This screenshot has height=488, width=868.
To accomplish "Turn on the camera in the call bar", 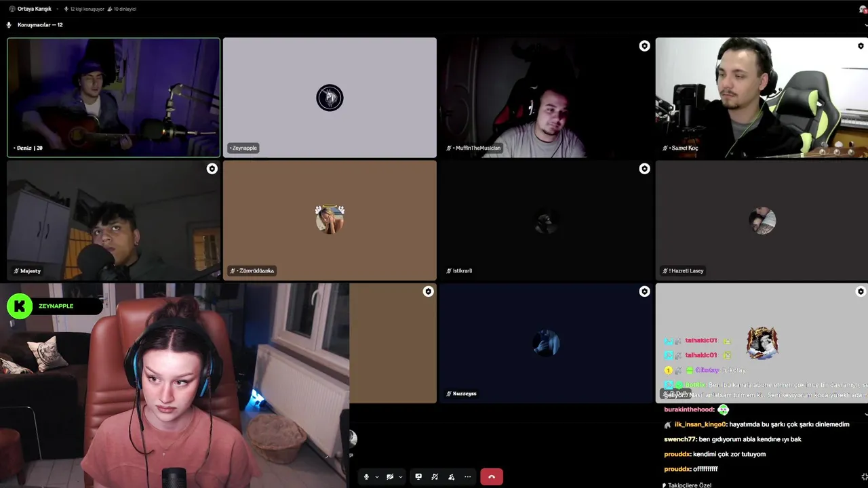I will point(390,476).
